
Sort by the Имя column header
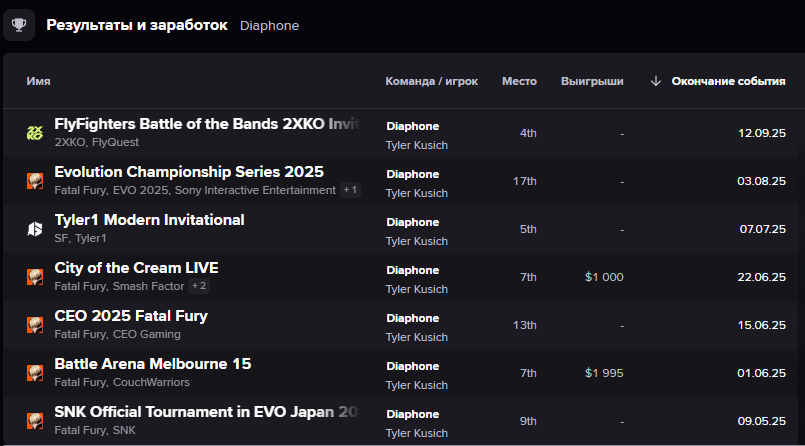point(39,81)
